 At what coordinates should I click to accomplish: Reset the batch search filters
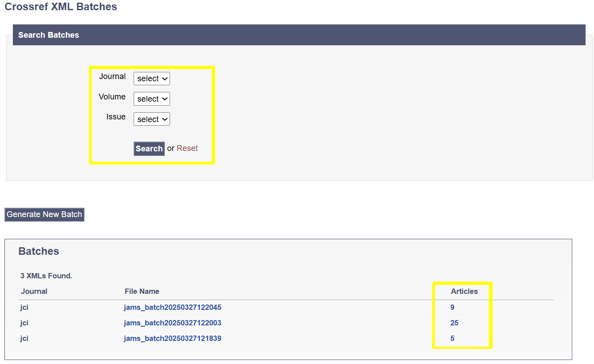point(187,148)
